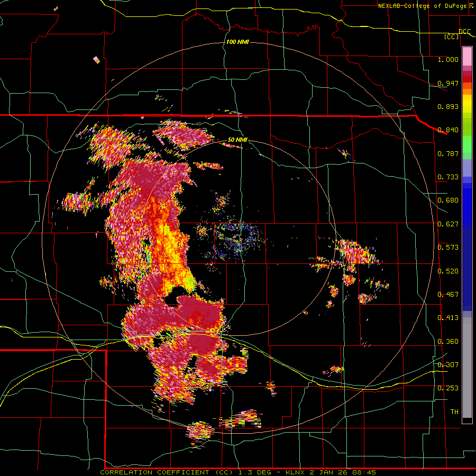Screen dimensions: 476x476
Task: Click the [CC] label above the color bar
Action: pyautogui.click(x=452, y=36)
